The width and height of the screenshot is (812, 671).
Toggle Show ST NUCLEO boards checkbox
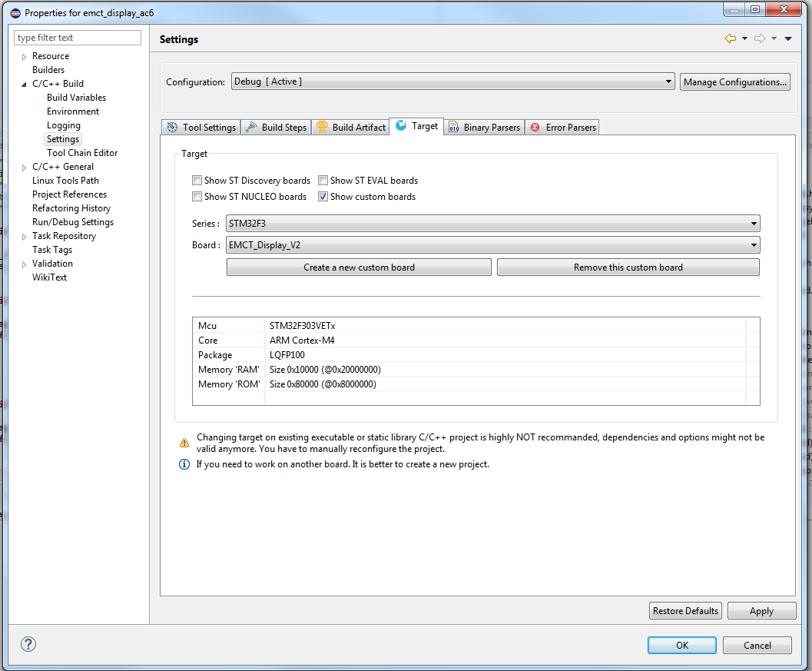coord(197,197)
